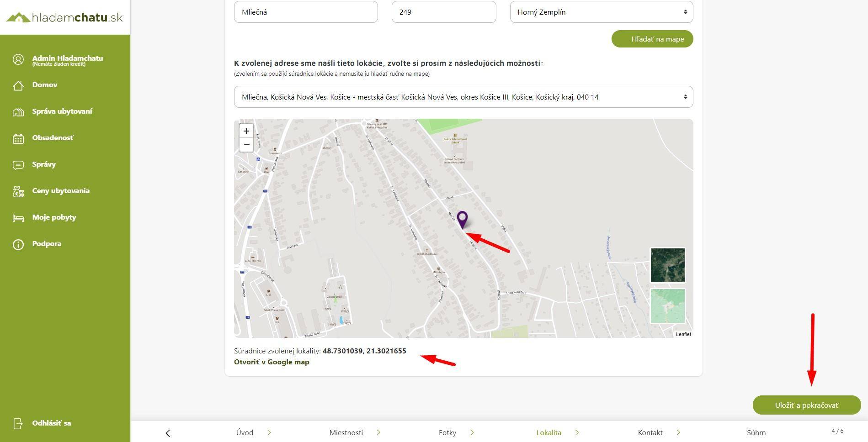
Task: Click the Obsadenosť calendar icon
Action: [18, 138]
